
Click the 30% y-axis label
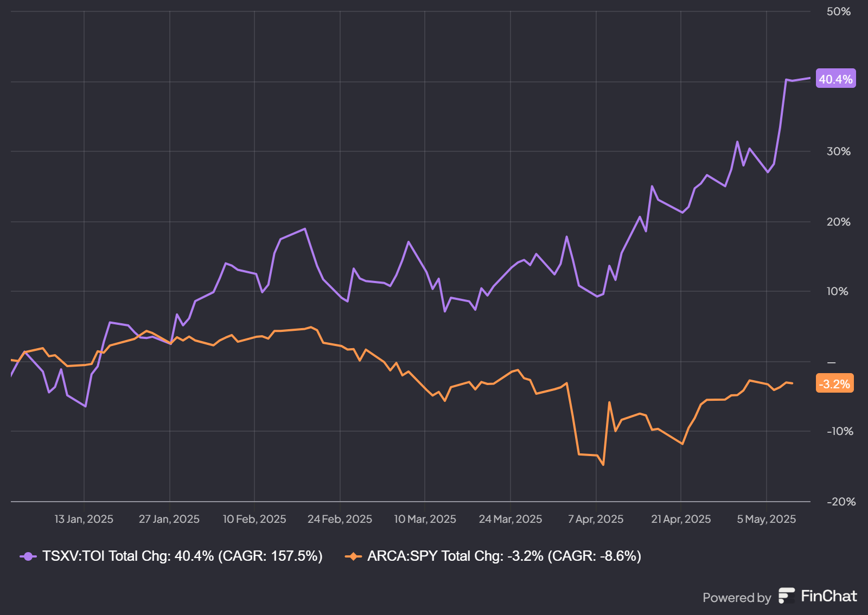[838, 151]
